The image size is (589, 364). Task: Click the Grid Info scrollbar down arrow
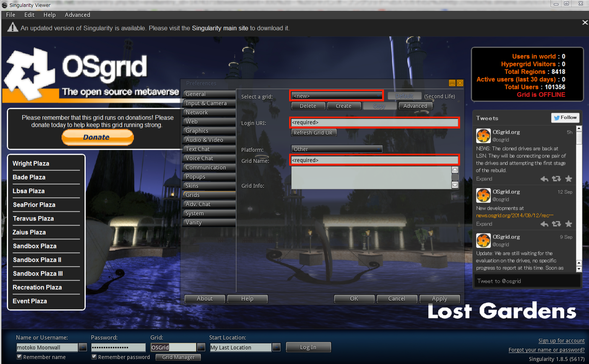[x=455, y=185]
